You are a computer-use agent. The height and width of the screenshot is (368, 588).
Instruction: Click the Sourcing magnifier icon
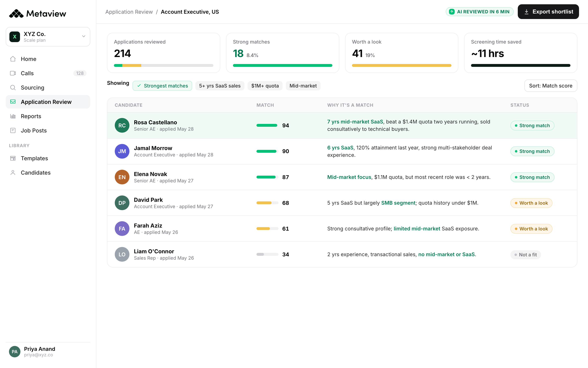13,88
